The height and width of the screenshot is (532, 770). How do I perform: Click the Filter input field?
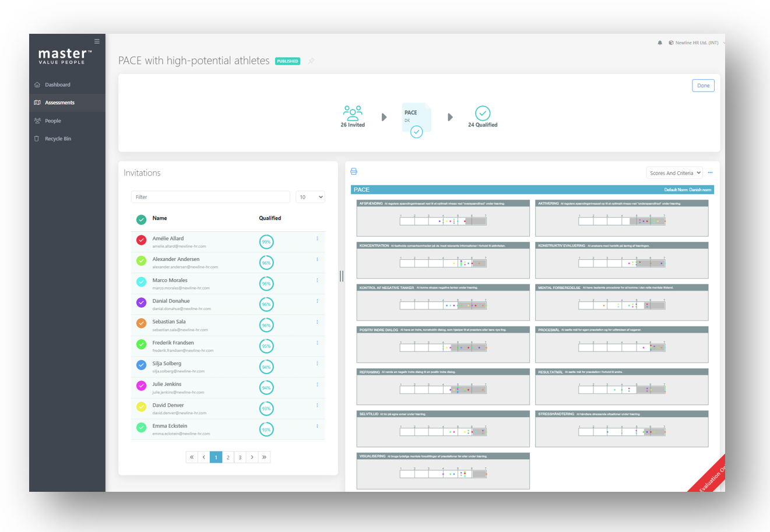(210, 197)
